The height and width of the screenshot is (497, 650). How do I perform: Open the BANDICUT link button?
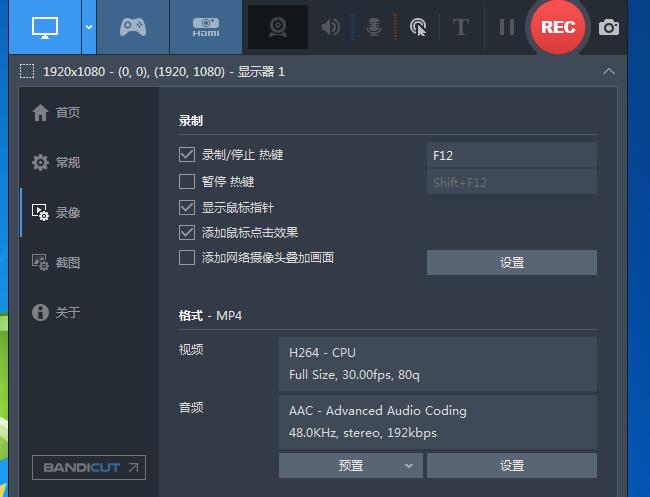(x=89, y=468)
